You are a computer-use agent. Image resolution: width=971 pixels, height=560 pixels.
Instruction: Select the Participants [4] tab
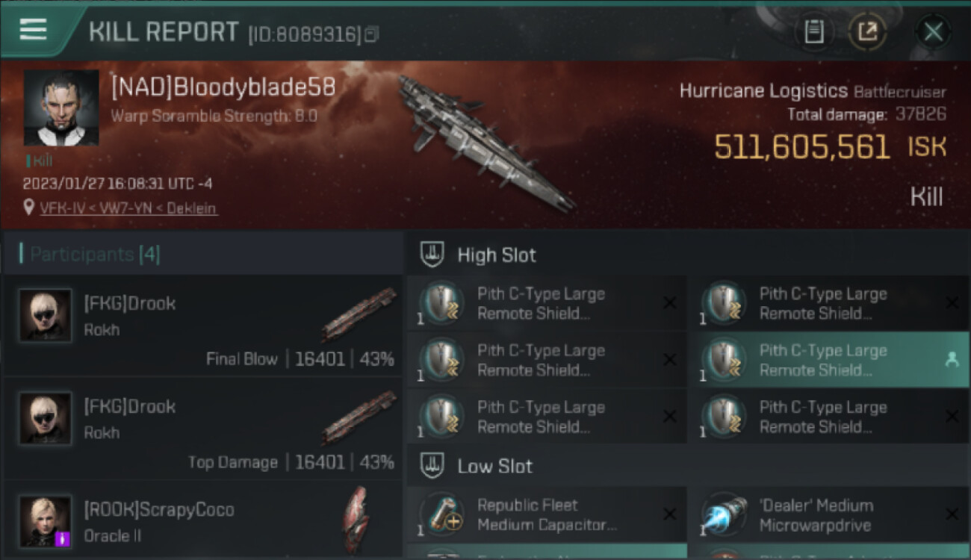tap(94, 254)
